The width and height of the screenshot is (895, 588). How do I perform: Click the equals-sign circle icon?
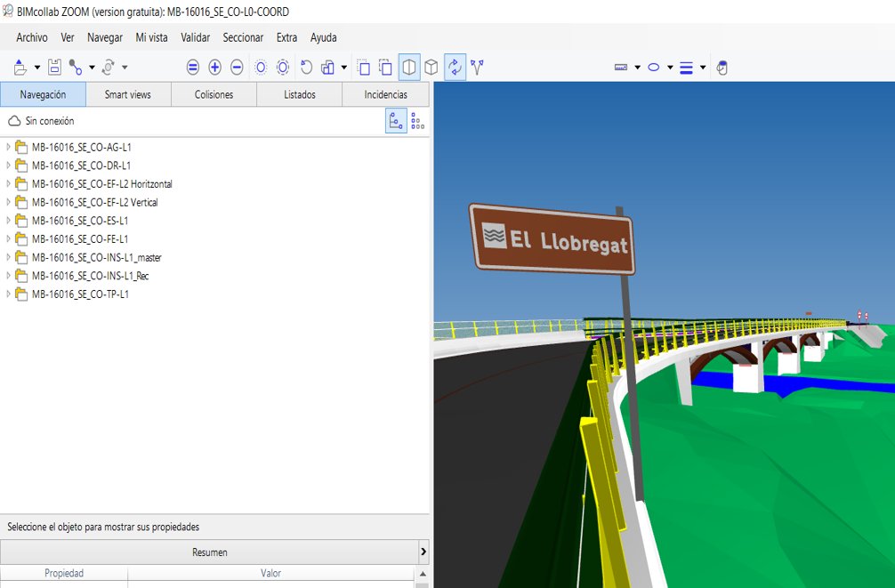tap(193, 68)
